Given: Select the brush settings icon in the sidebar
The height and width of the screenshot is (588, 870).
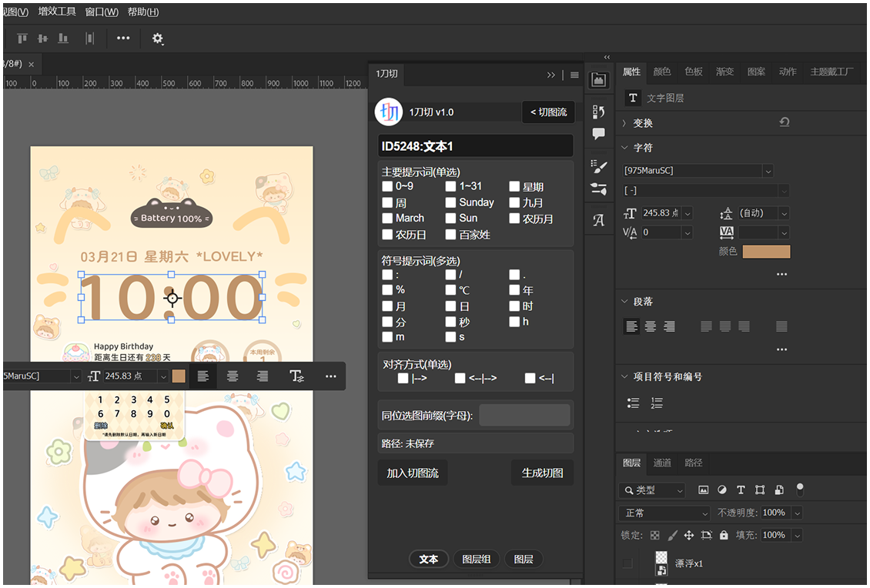Looking at the screenshot, I should pos(599,189).
